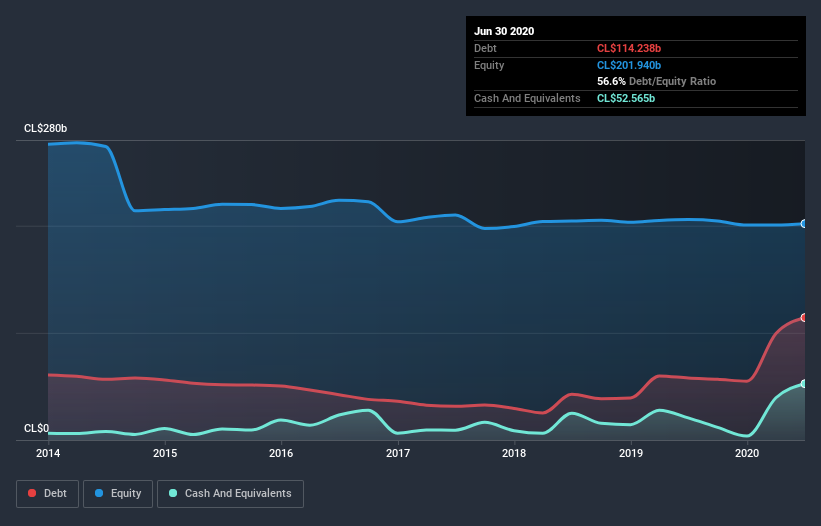
Task: Toggle the Equity series legend button
Action: click(118, 494)
